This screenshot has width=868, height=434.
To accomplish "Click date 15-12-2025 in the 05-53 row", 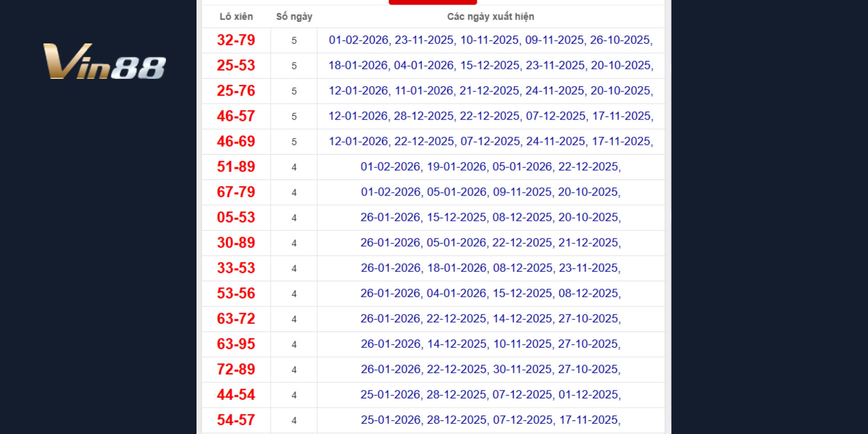I will (x=456, y=218).
